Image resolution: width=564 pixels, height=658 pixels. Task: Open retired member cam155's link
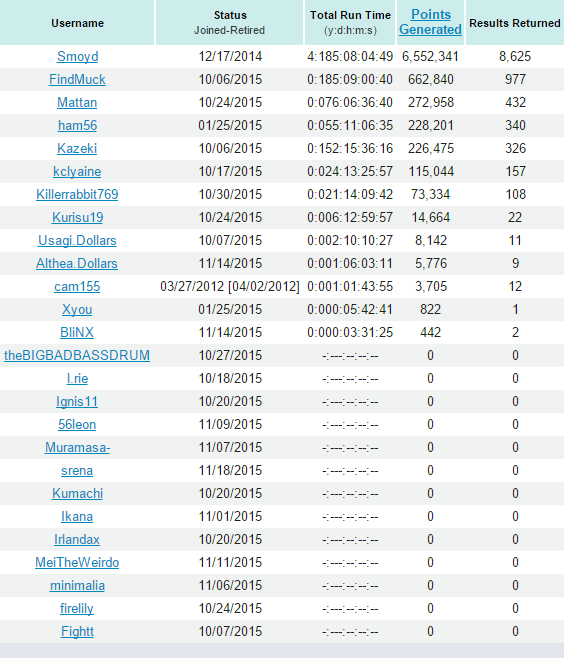click(x=77, y=287)
